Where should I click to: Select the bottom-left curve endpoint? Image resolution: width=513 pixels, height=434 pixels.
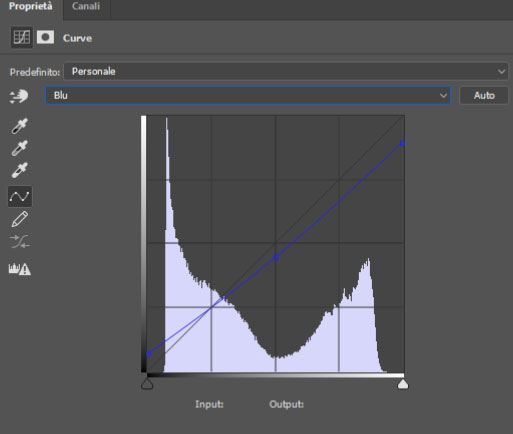pos(149,354)
